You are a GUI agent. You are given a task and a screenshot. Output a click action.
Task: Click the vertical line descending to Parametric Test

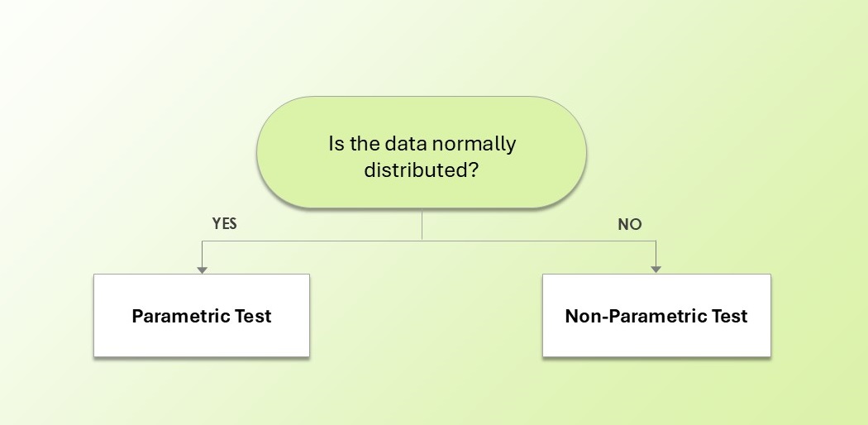pyautogui.click(x=202, y=254)
